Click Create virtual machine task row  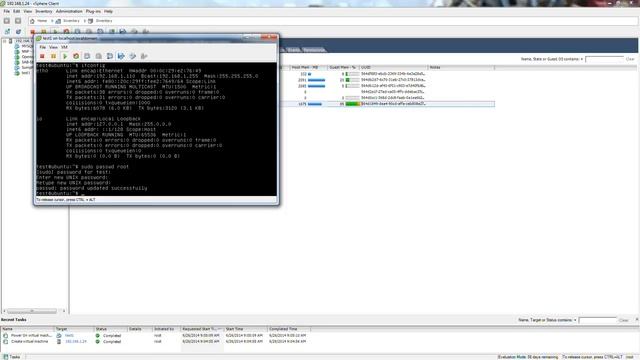point(155,341)
